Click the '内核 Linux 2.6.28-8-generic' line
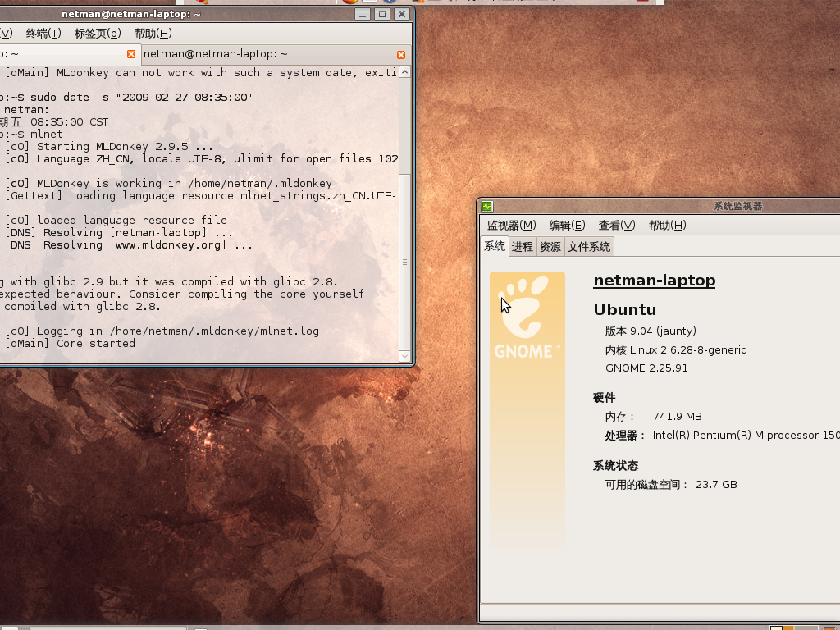The width and height of the screenshot is (840, 630). 676,349
